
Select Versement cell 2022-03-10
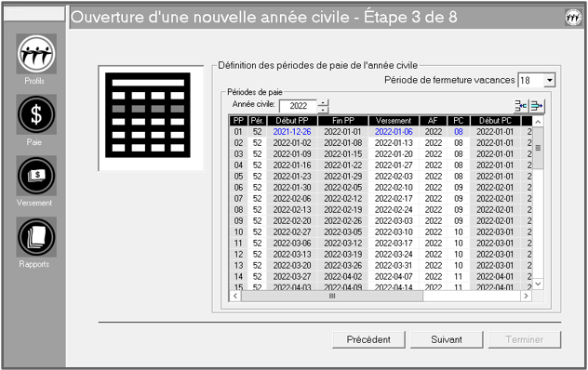(x=394, y=232)
